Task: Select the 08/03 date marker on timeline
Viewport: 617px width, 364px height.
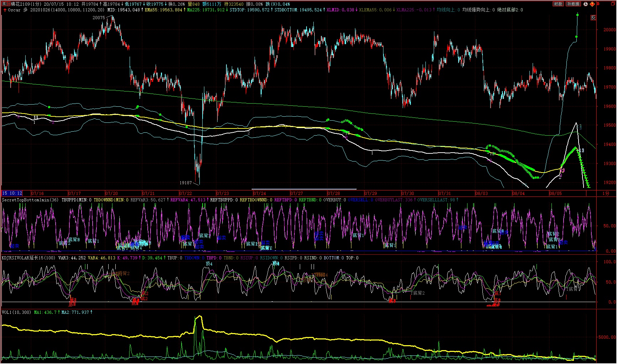Action: [482, 194]
